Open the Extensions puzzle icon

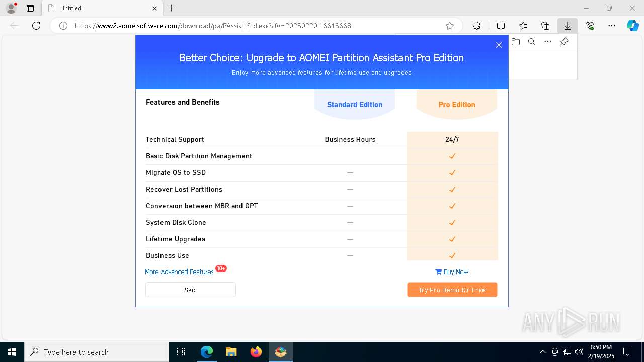pos(476,26)
